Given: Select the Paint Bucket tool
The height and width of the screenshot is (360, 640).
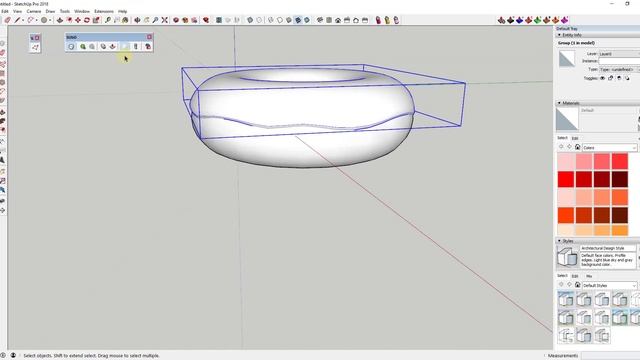Looking at the screenshot, I should (125, 20).
